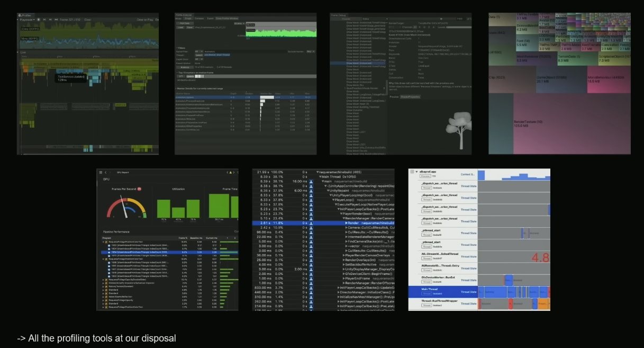Click Disable in Frame Debug toolbar
Viewport: 644px width, 348px height.
346,19
